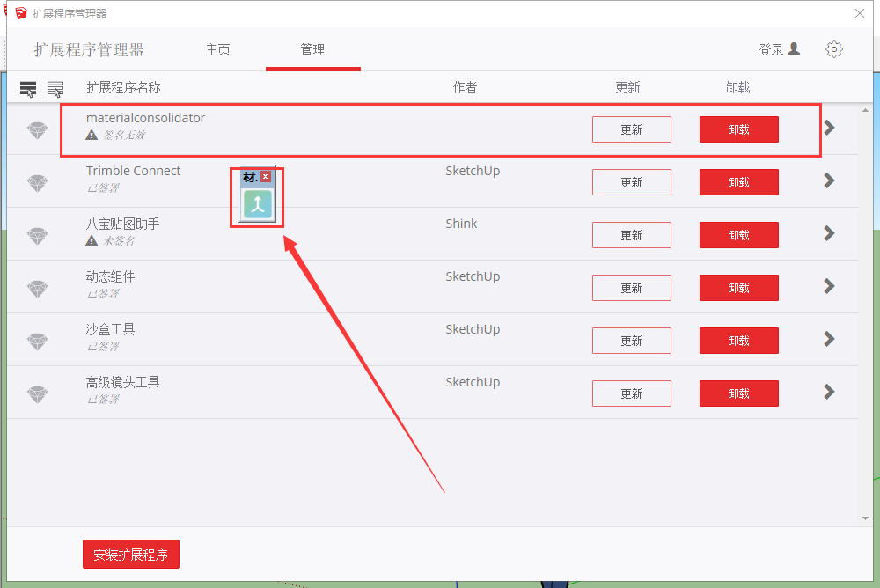Switch to the 主页 tab
Viewport: 880px width, 588px height.
point(217,50)
